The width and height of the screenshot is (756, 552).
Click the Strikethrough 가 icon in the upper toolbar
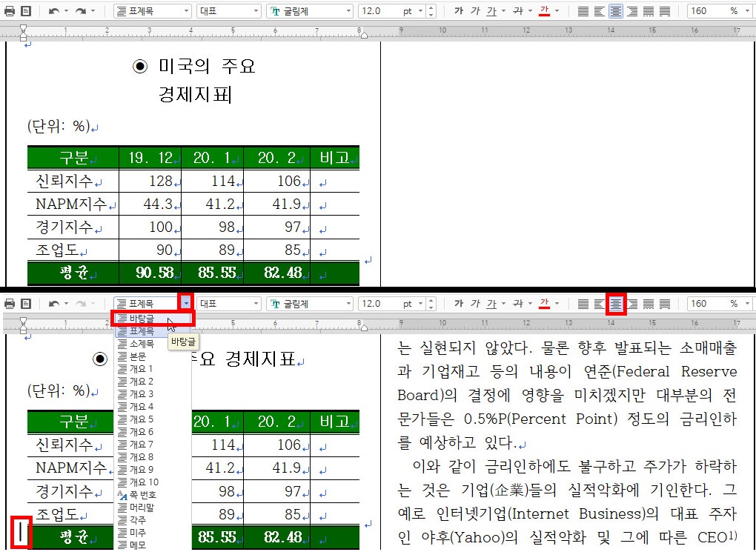[518, 10]
